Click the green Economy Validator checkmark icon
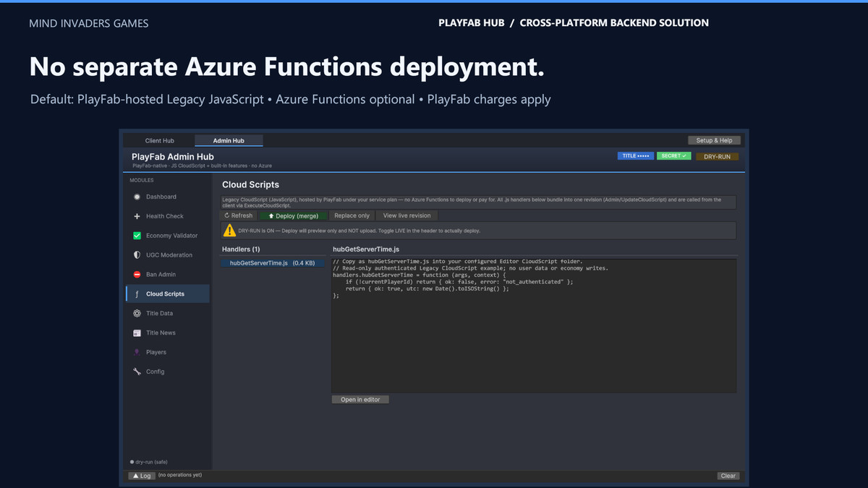The image size is (868, 488). coord(137,236)
